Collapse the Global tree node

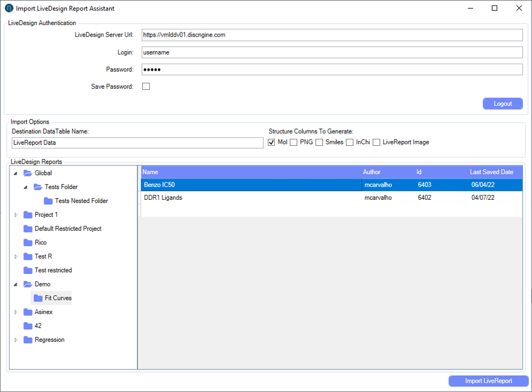click(16, 174)
